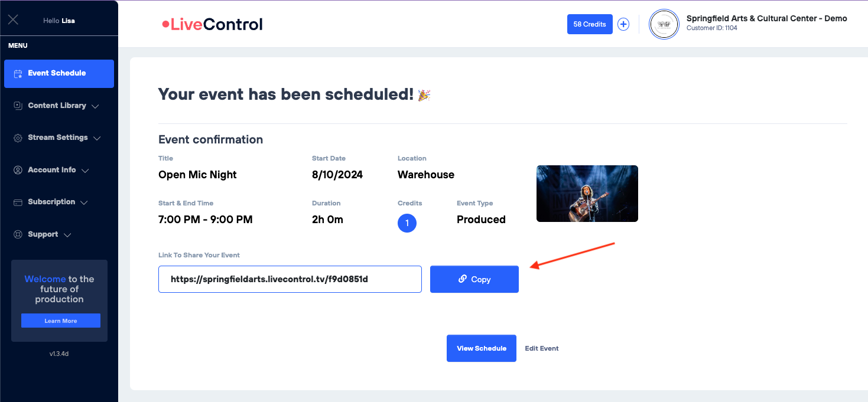Select the event share link input field
The height and width of the screenshot is (402, 868).
(290, 279)
